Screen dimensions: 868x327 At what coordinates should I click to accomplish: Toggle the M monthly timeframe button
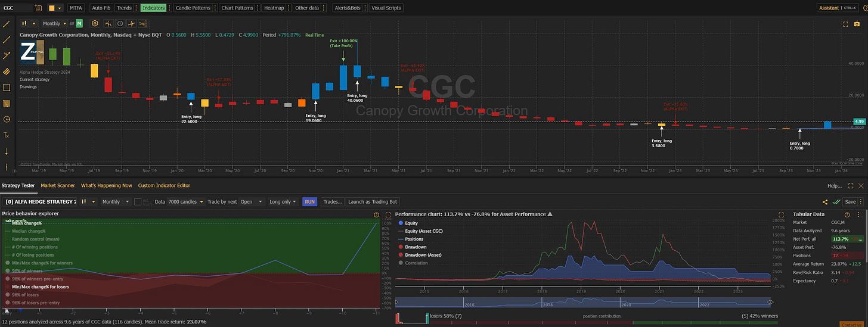pyautogui.click(x=79, y=23)
